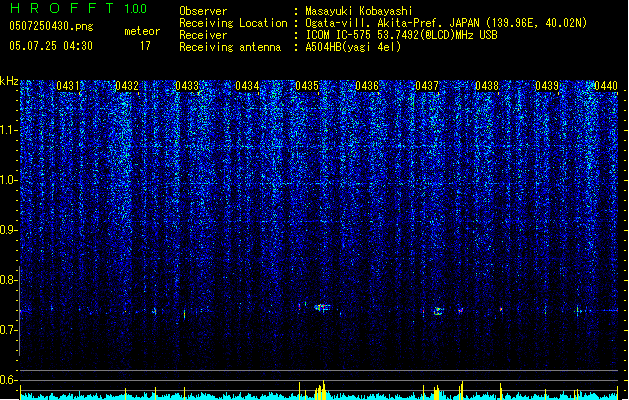Click the 1.0 kHz axis label
This screenshot has height=400, width=629.
click(x=9, y=180)
